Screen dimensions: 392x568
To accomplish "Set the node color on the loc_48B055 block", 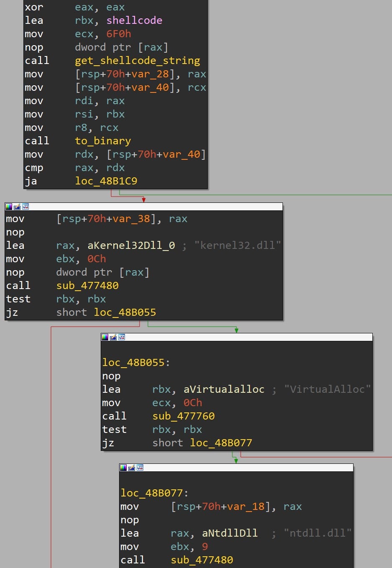I will pos(105,337).
